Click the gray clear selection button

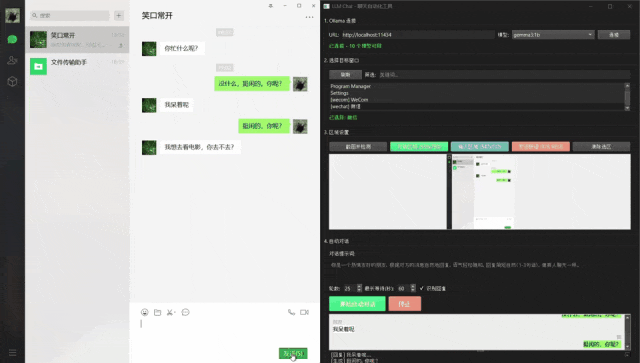pos(601,147)
